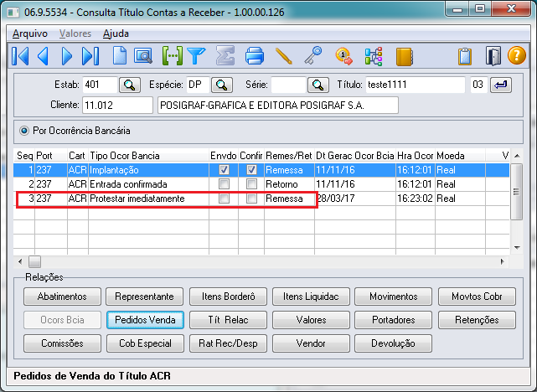Toggle Confir checkbox in Protestar imediatamente row

pyautogui.click(x=251, y=199)
